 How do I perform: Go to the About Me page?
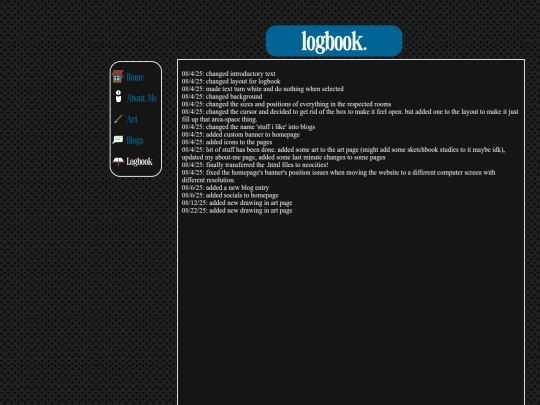tap(142, 98)
